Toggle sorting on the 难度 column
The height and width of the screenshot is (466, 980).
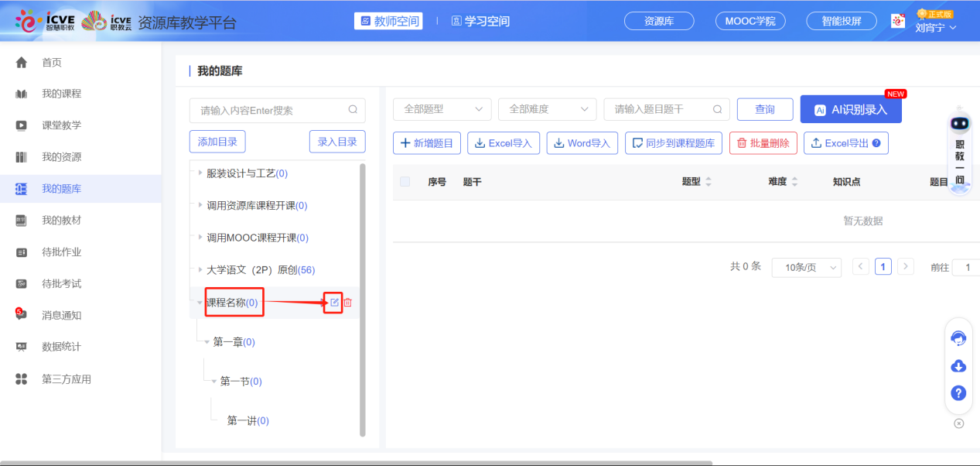click(796, 181)
